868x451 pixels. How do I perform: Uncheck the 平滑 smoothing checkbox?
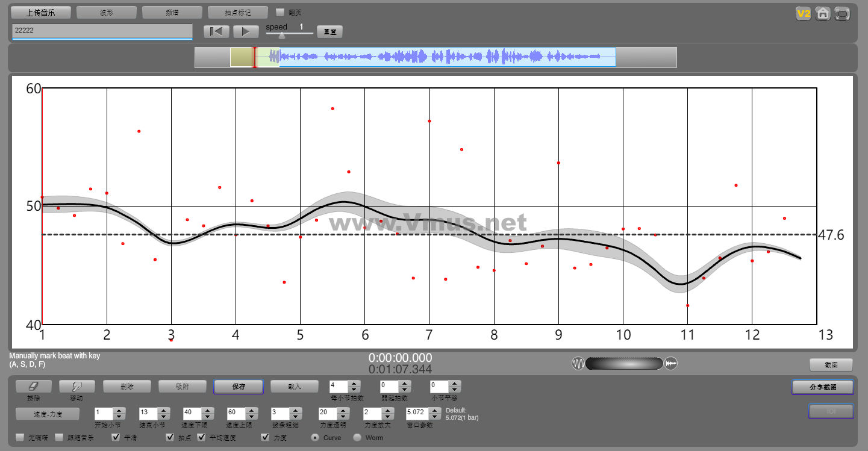tap(117, 437)
